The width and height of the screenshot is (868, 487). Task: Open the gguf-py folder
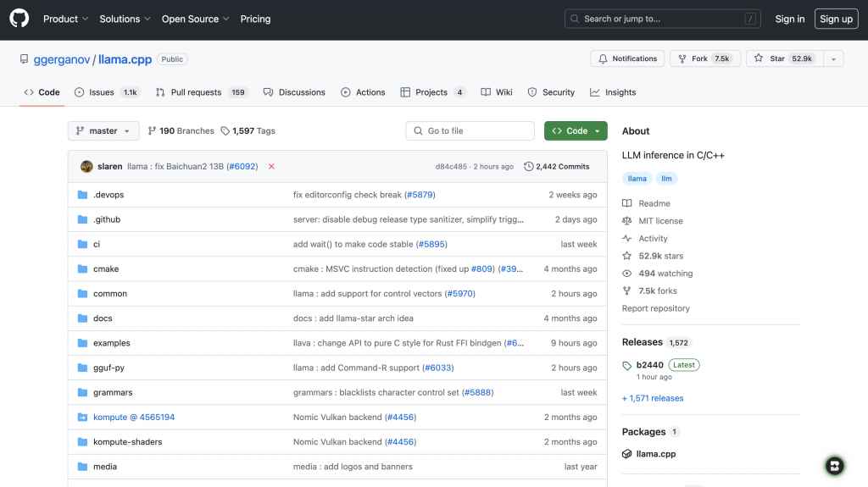pyautogui.click(x=109, y=368)
